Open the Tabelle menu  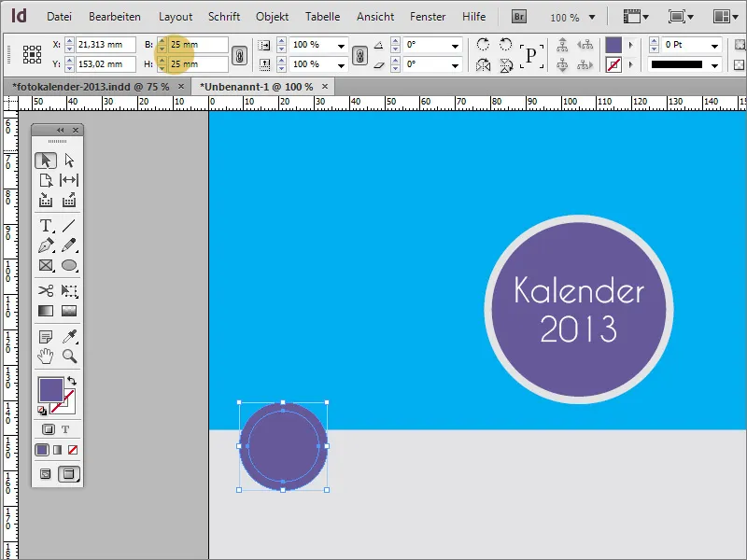tap(322, 17)
